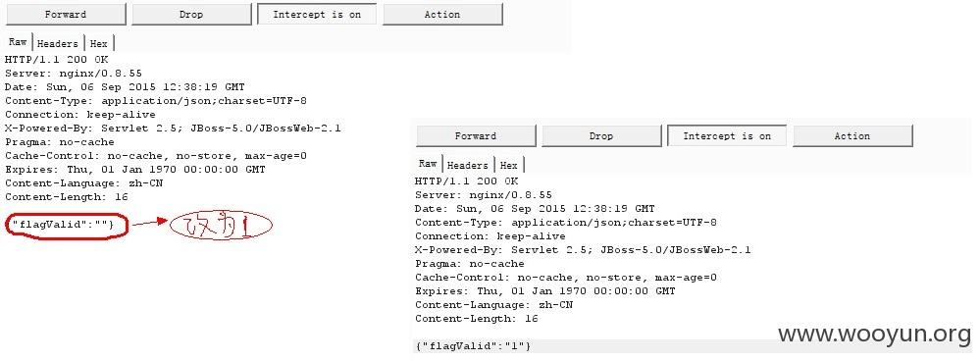Select Raw tab in the flagValid "1" panel
The image size is (980, 362).
click(x=428, y=164)
